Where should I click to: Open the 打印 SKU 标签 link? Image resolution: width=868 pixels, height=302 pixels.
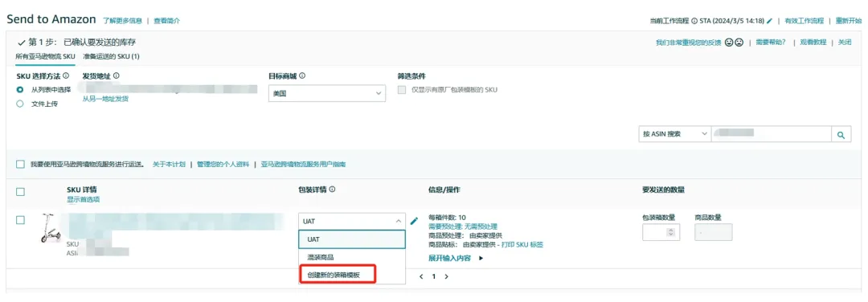(x=522, y=244)
